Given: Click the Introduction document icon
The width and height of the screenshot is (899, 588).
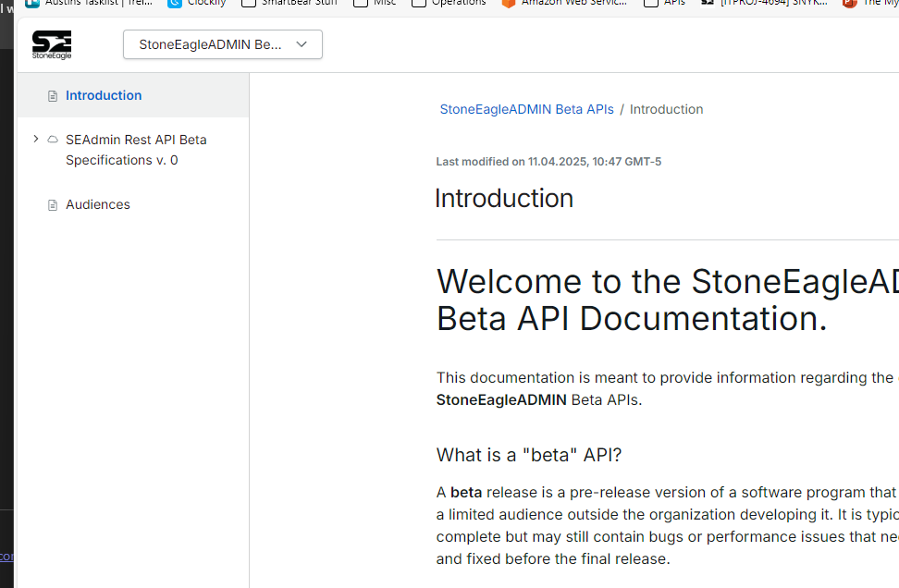Looking at the screenshot, I should (53, 96).
